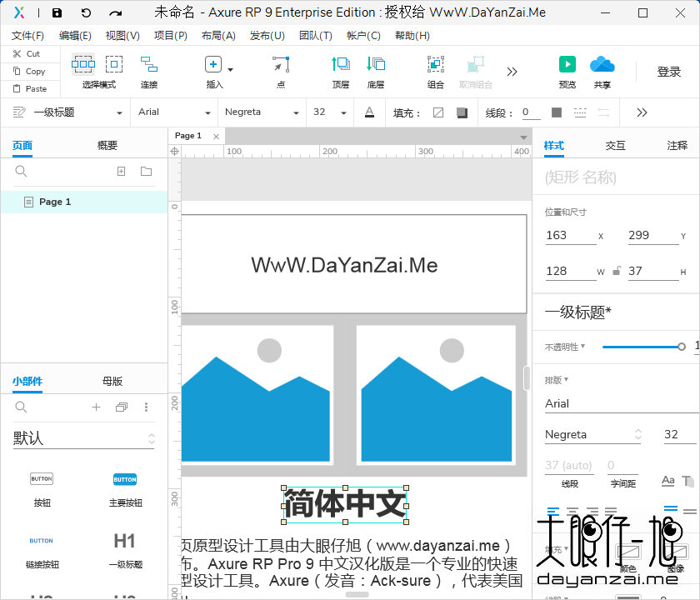The height and width of the screenshot is (600, 700).
Task: Switch to the 注释 notes tab
Action: tap(677, 145)
